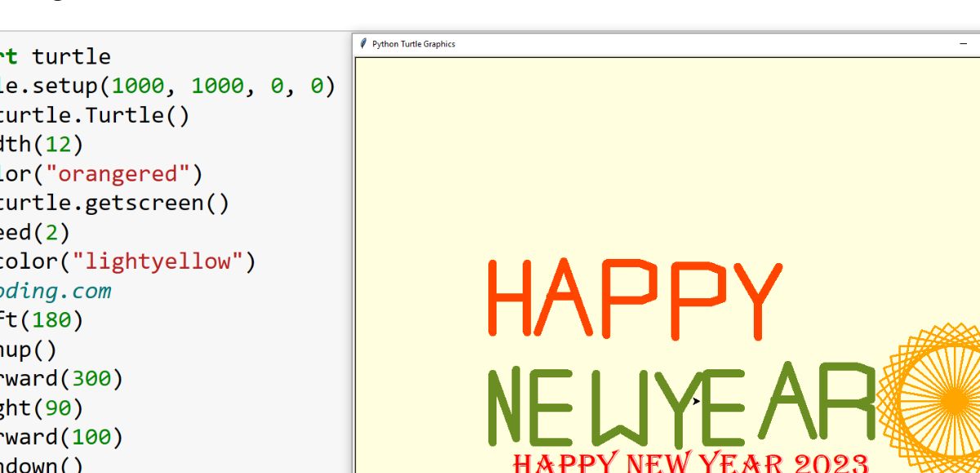Viewport: 980px width, 473px height.
Task: Click the forward(300) code line
Action: 61,378
